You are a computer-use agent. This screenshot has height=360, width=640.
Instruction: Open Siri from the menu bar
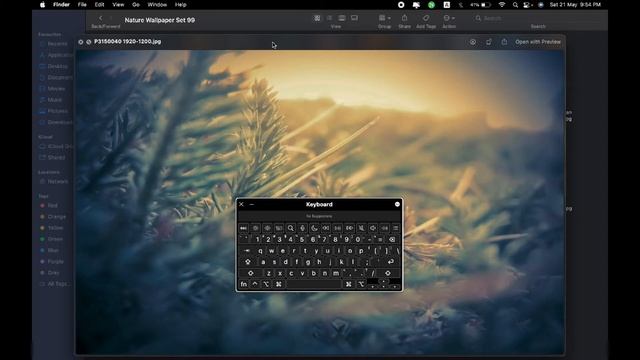[541, 5]
